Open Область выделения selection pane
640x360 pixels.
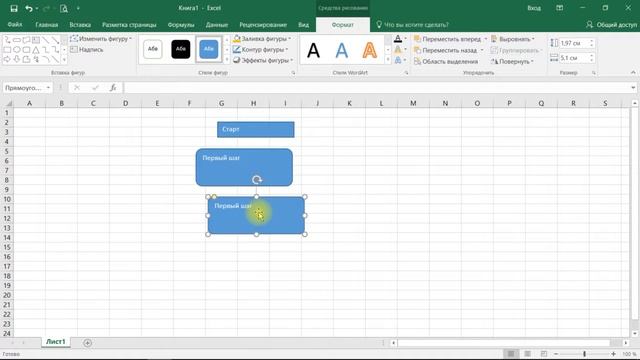click(x=446, y=61)
